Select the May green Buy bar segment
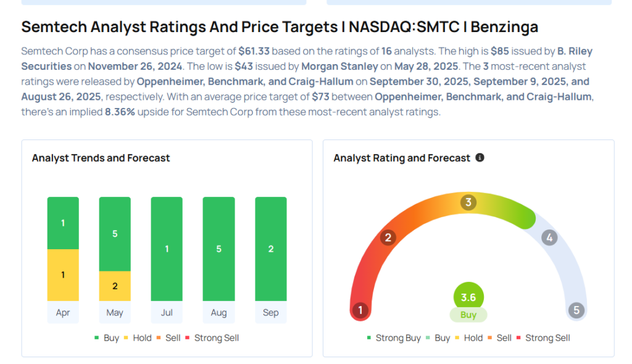Viewport: 632px width, 364px height. [115, 234]
